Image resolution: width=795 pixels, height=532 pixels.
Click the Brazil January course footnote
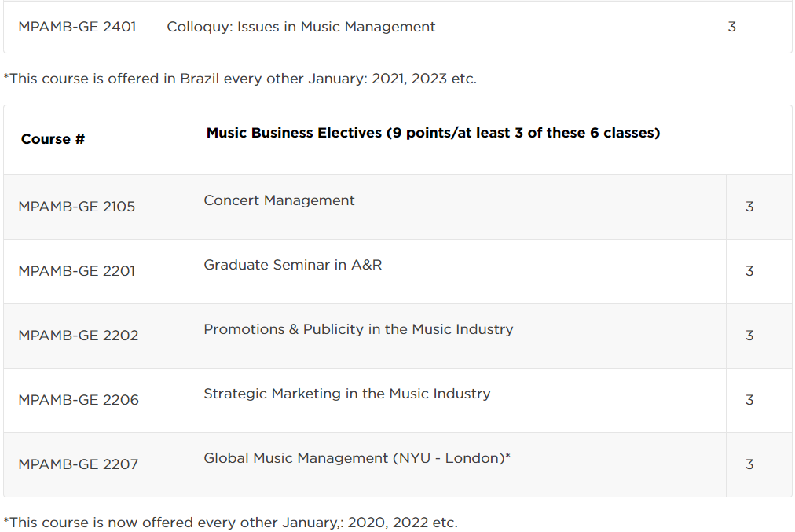pyautogui.click(x=240, y=79)
